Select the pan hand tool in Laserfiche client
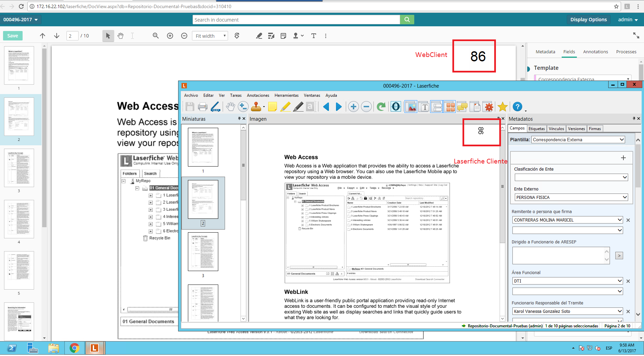644x356 pixels. pos(230,107)
